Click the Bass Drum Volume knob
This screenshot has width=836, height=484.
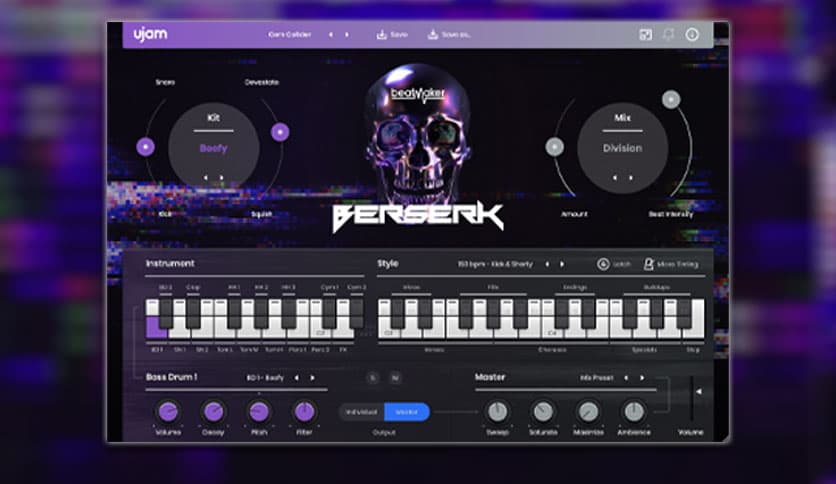[x=168, y=412]
